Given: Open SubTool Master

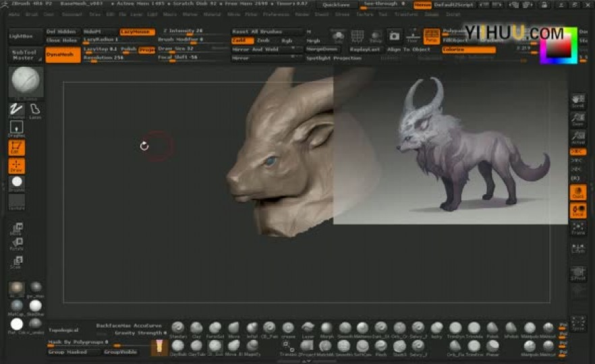Looking at the screenshot, I should click(25, 55).
